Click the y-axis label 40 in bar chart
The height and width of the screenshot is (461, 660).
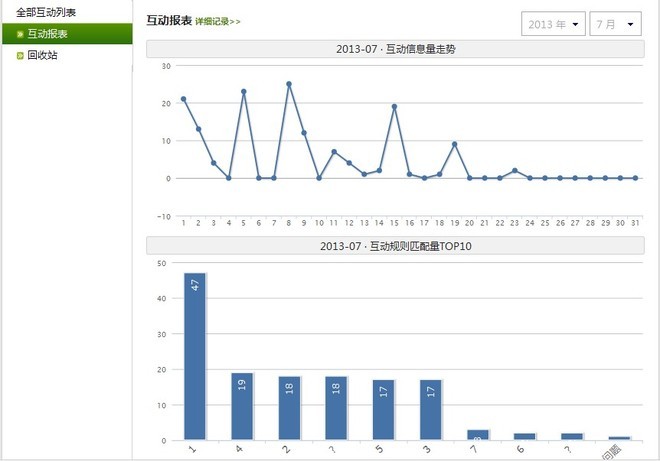pyautogui.click(x=162, y=298)
